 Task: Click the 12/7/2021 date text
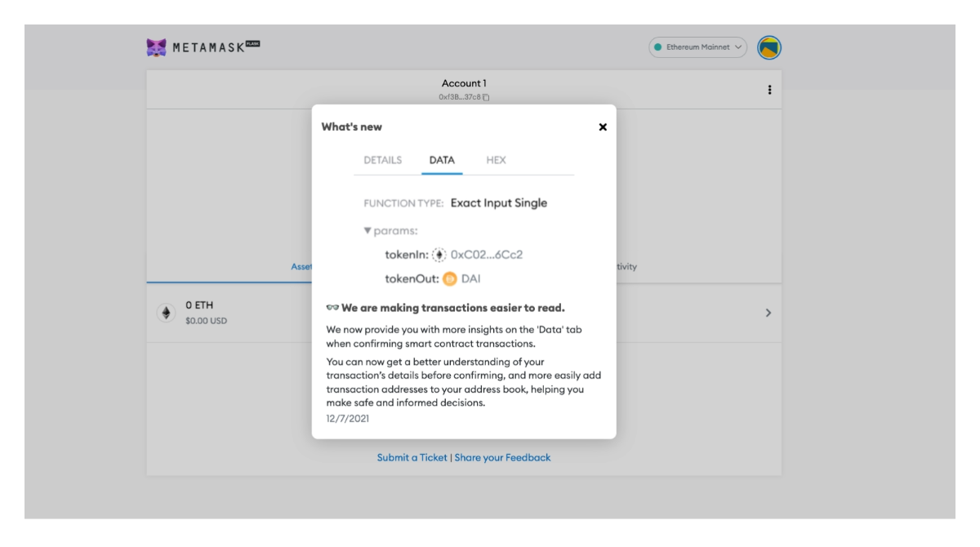pyautogui.click(x=348, y=418)
